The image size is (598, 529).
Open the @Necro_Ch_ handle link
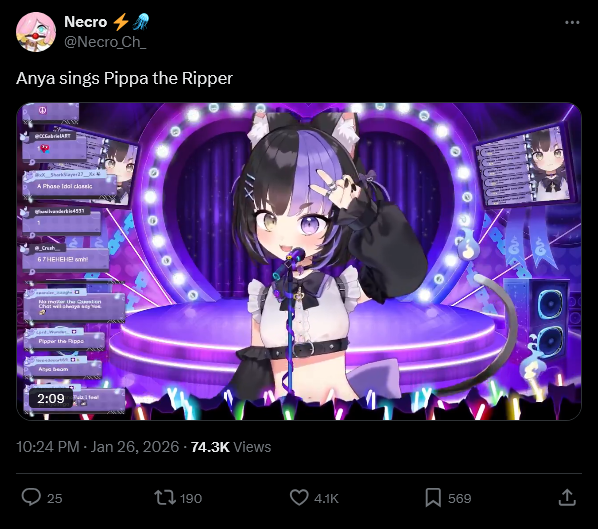coord(105,42)
